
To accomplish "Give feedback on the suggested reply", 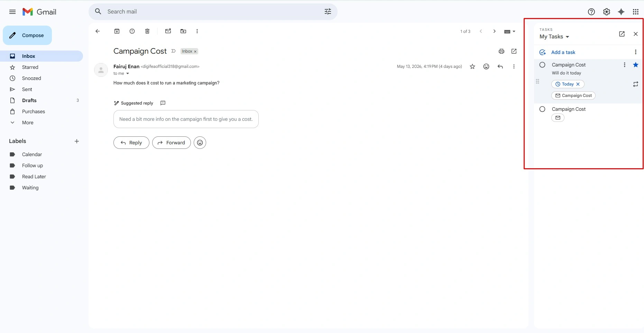I will [163, 103].
